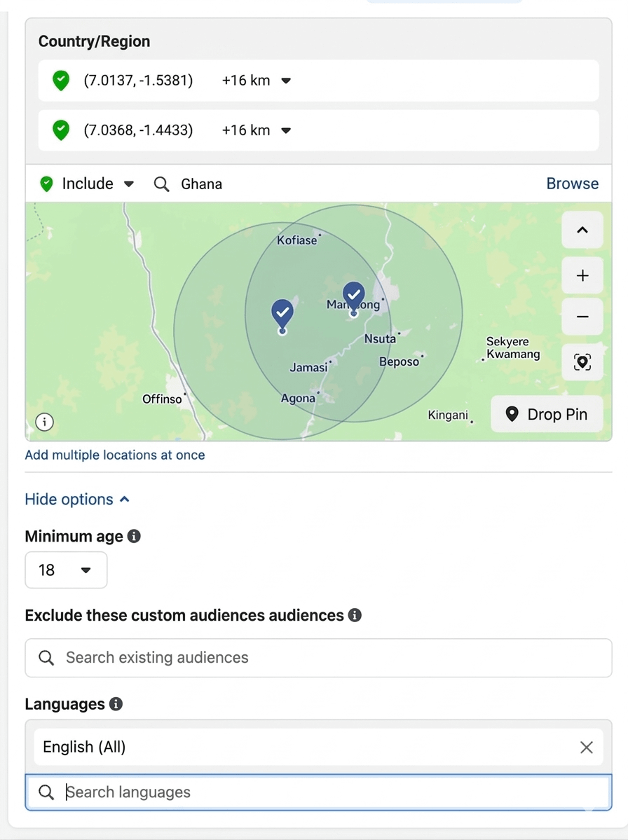The width and height of the screenshot is (628, 840).
Task: Click the Languages info icon
Action: tap(116, 703)
